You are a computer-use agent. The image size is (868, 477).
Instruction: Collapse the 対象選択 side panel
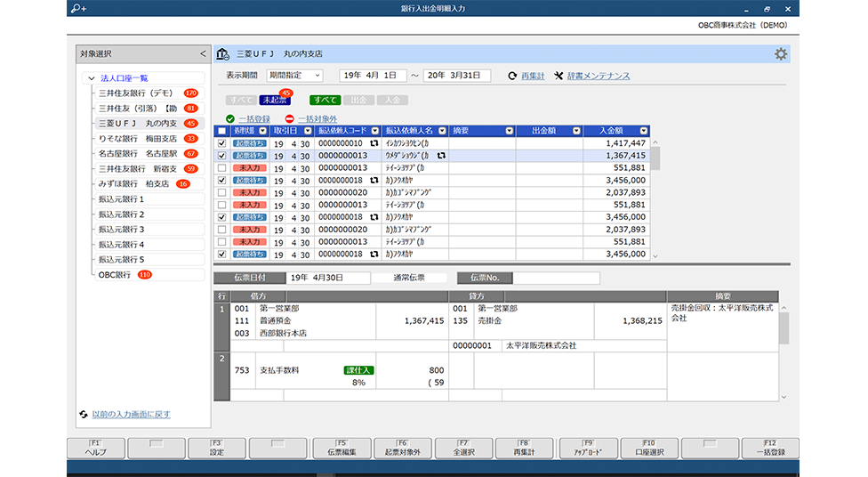click(203, 53)
